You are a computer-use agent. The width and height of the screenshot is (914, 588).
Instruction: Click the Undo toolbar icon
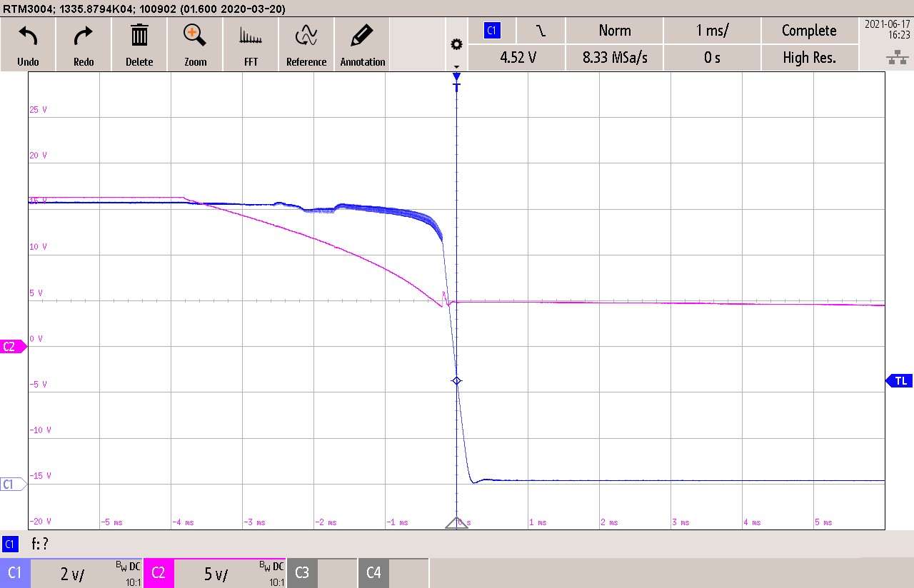[28, 44]
